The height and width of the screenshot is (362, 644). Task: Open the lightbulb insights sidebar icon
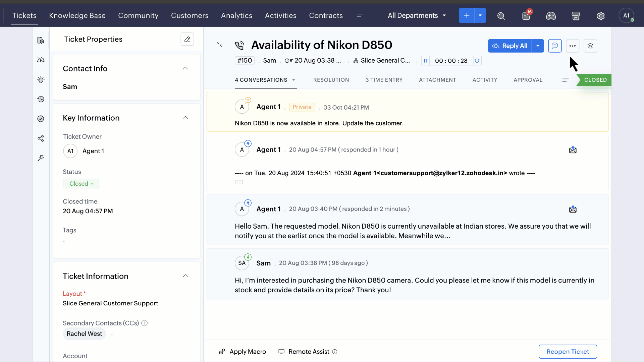point(41,79)
